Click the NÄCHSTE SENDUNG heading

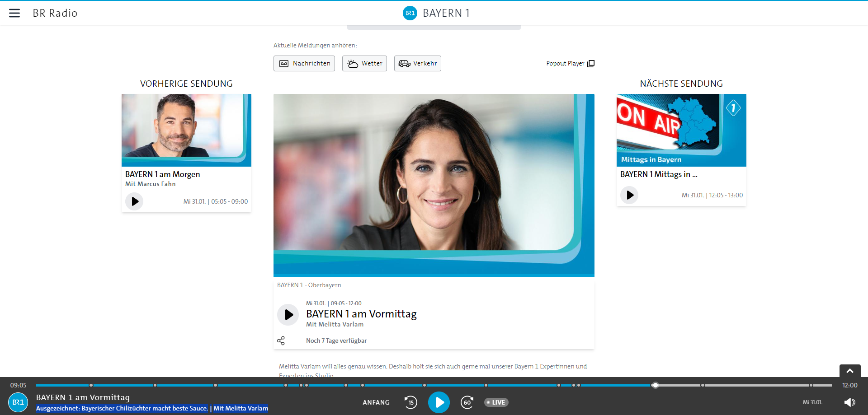click(x=681, y=84)
